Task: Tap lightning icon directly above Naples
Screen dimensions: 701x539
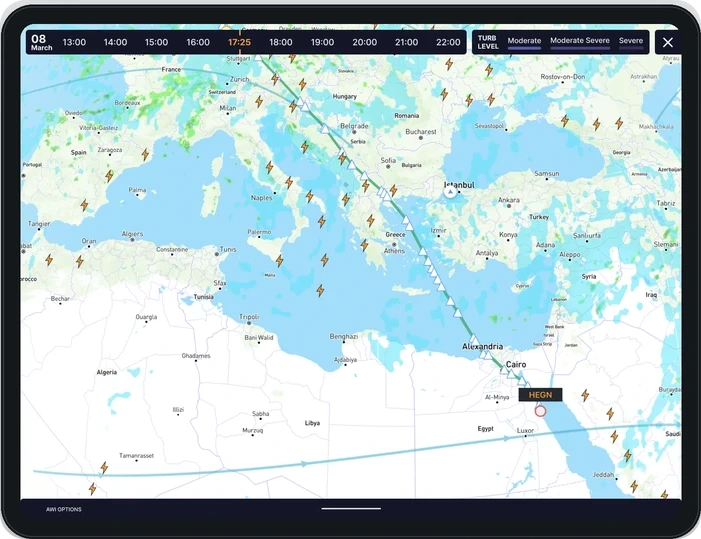Action: point(269,168)
